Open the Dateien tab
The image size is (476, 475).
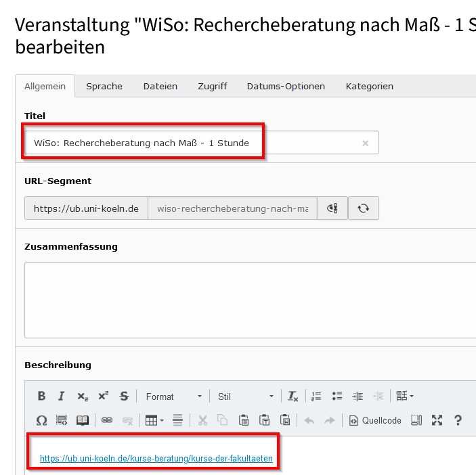[160, 86]
